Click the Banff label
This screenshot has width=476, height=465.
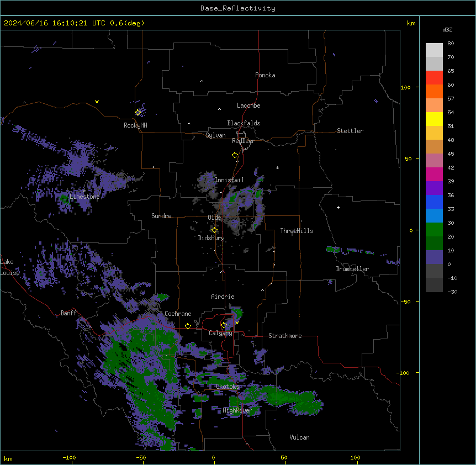(68, 313)
